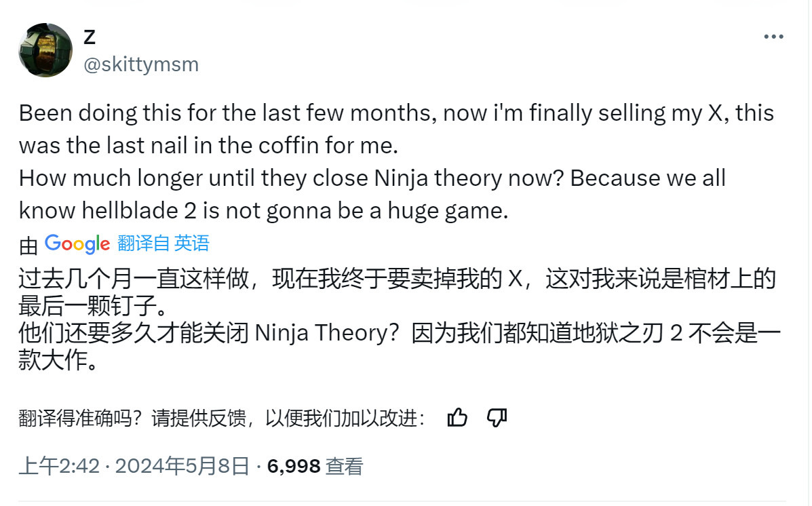Click the first line of the English tweet
Screen dimensions: 812x506
(396, 113)
